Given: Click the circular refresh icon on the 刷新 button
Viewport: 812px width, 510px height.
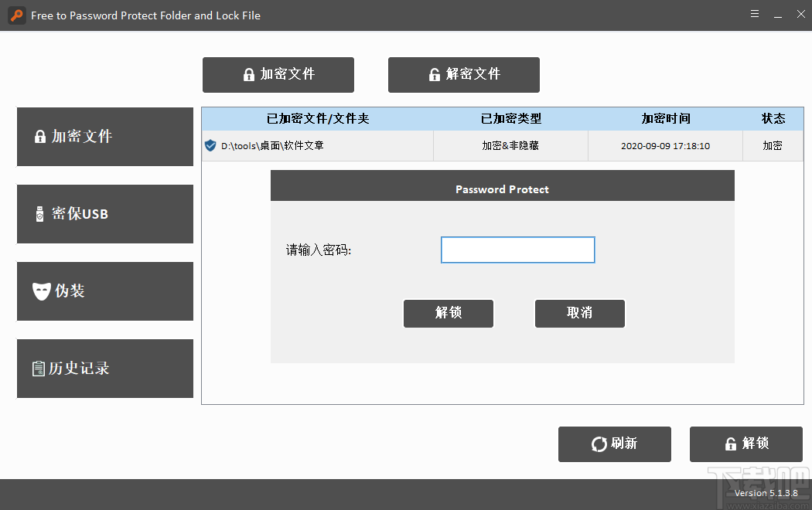Looking at the screenshot, I should [598, 444].
